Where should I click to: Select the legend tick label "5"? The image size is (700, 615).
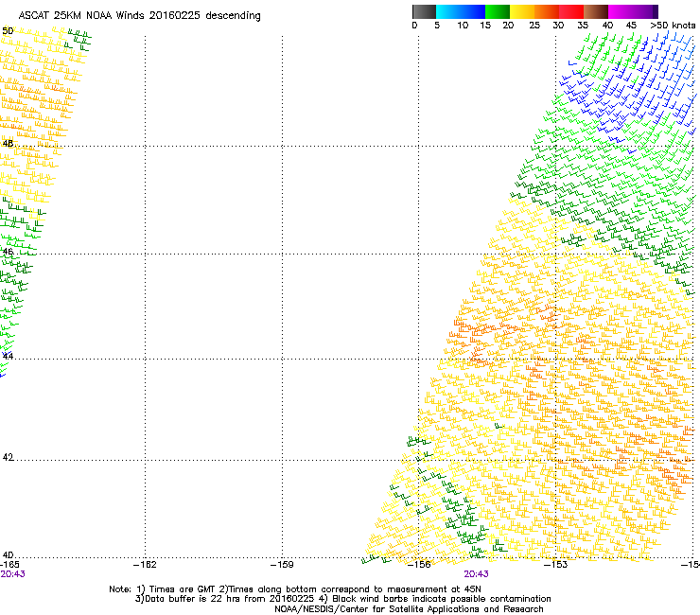click(437, 26)
